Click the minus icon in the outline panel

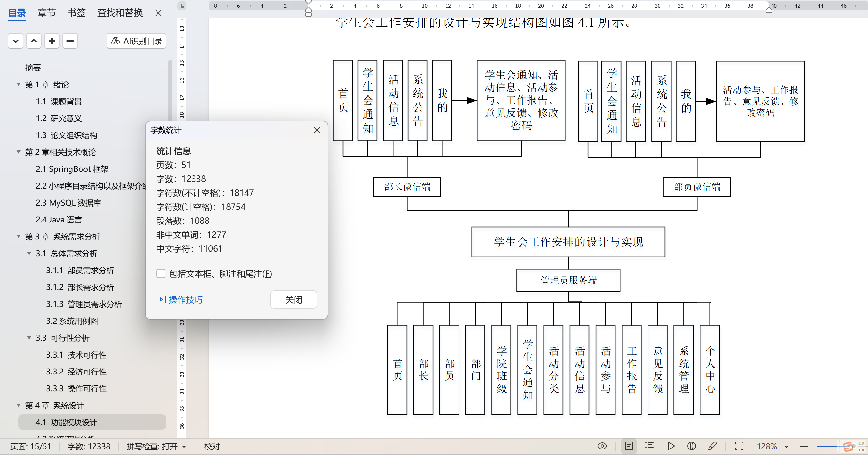(x=70, y=41)
